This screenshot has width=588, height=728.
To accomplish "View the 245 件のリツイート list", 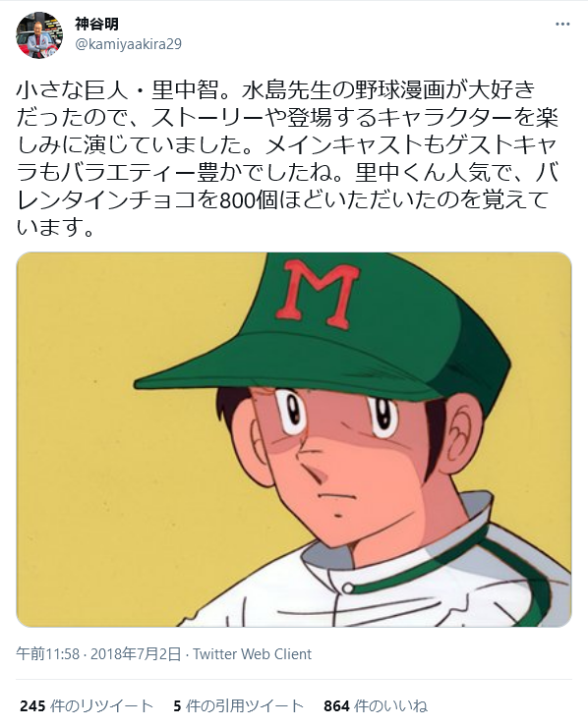I will click(87, 706).
